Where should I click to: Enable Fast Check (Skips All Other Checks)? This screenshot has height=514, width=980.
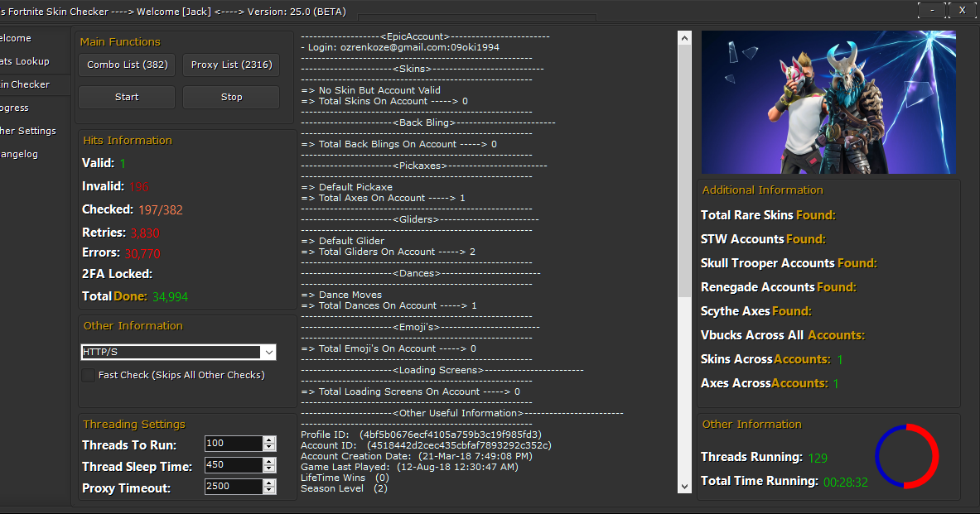(x=88, y=375)
